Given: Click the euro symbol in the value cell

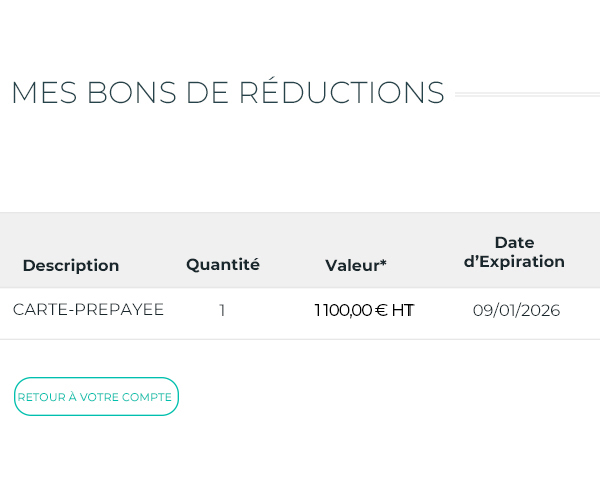Looking at the screenshot, I should 381,310.
